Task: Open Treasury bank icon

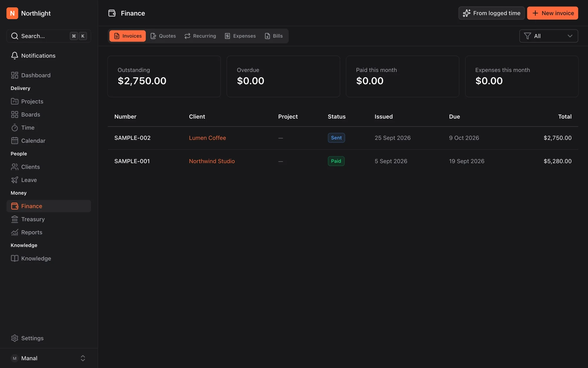Action: point(15,219)
